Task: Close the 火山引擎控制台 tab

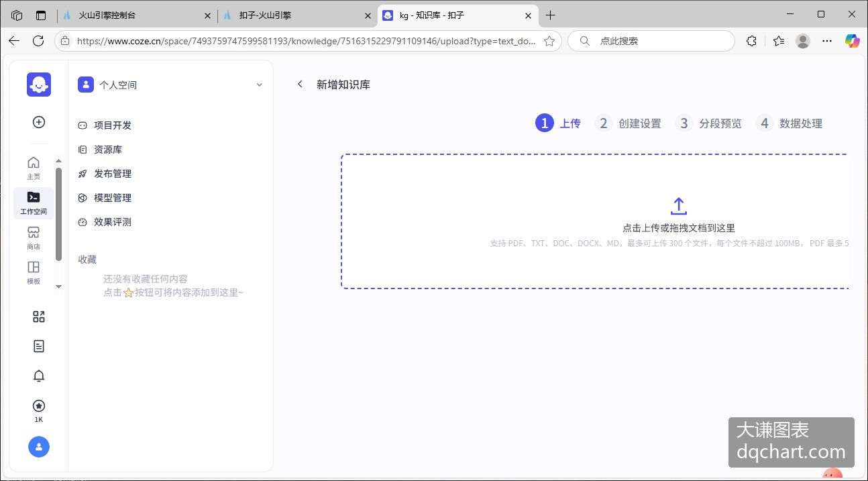Action: point(207,15)
